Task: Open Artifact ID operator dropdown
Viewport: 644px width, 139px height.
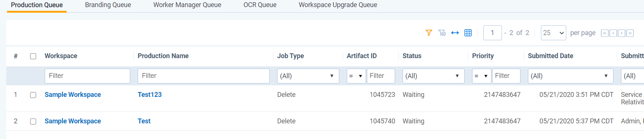Action: pyautogui.click(x=356, y=76)
